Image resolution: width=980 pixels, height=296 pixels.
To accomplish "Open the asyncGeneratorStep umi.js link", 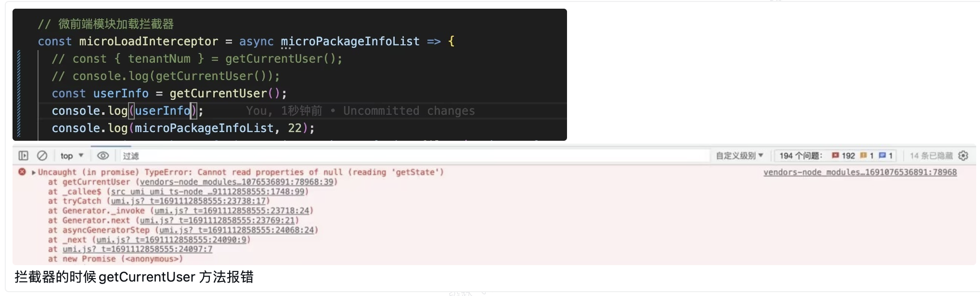I will 236,230.
